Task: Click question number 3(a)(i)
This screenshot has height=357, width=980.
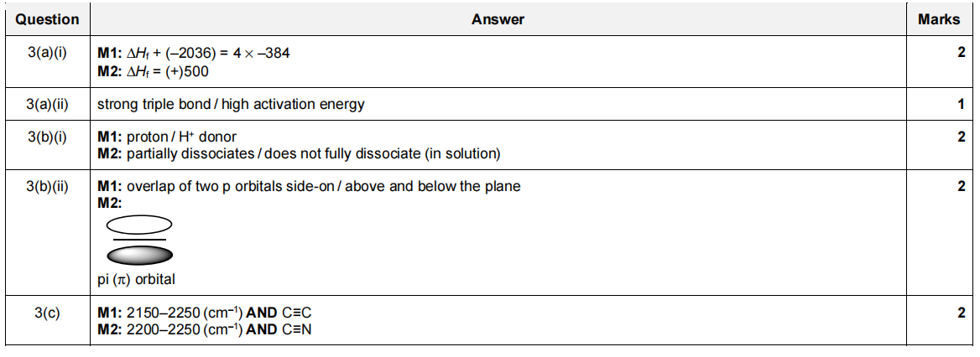Action: 47,53
